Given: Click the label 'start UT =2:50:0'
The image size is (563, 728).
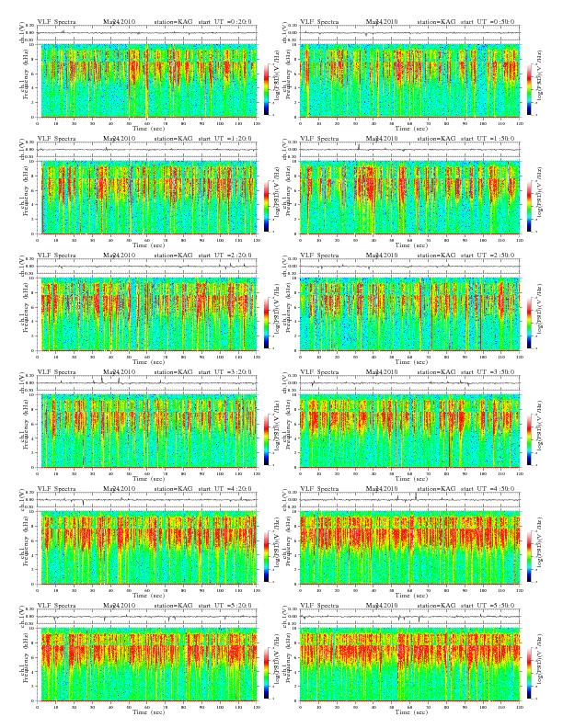Looking at the screenshot, I should 488,255.
